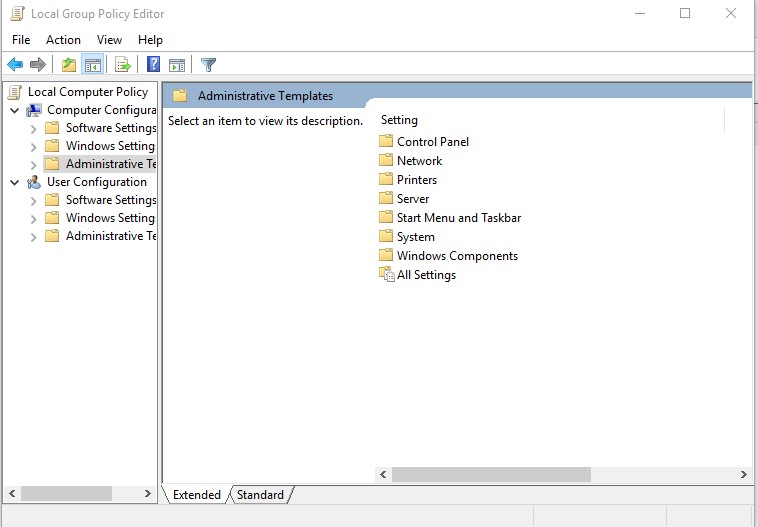Click the Computer Configuration computer icon
This screenshot has height=527, width=758.
[34, 110]
